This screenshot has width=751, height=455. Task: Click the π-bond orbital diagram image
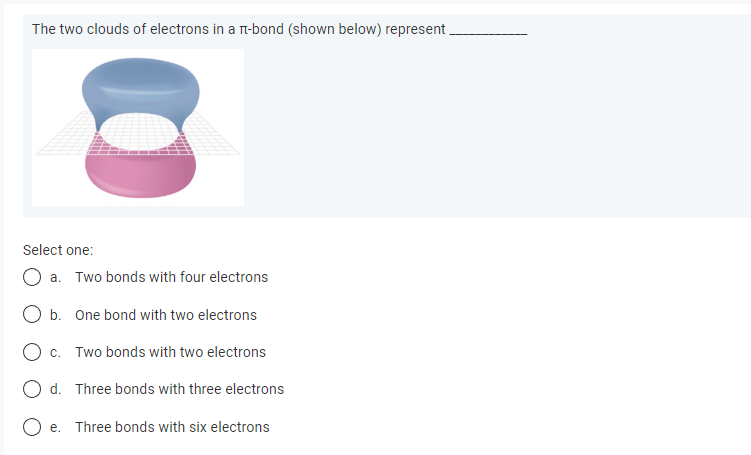click(138, 127)
